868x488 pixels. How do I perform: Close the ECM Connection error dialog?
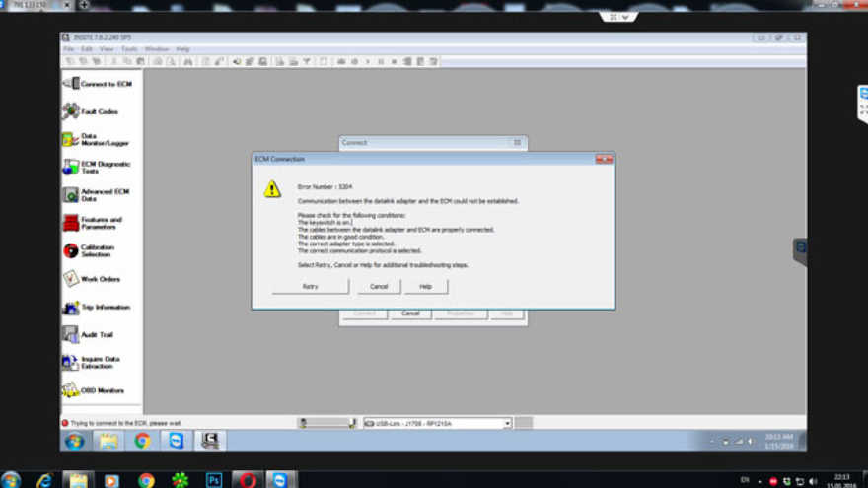click(x=604, y=159)
